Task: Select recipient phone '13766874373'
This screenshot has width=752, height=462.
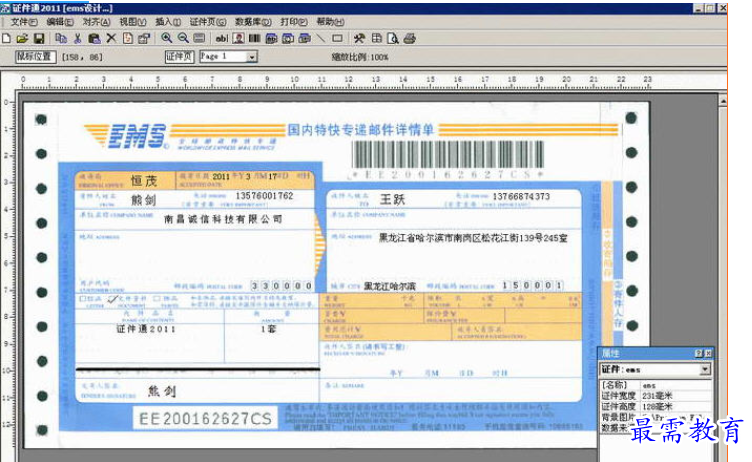Action: click(521, 197)
